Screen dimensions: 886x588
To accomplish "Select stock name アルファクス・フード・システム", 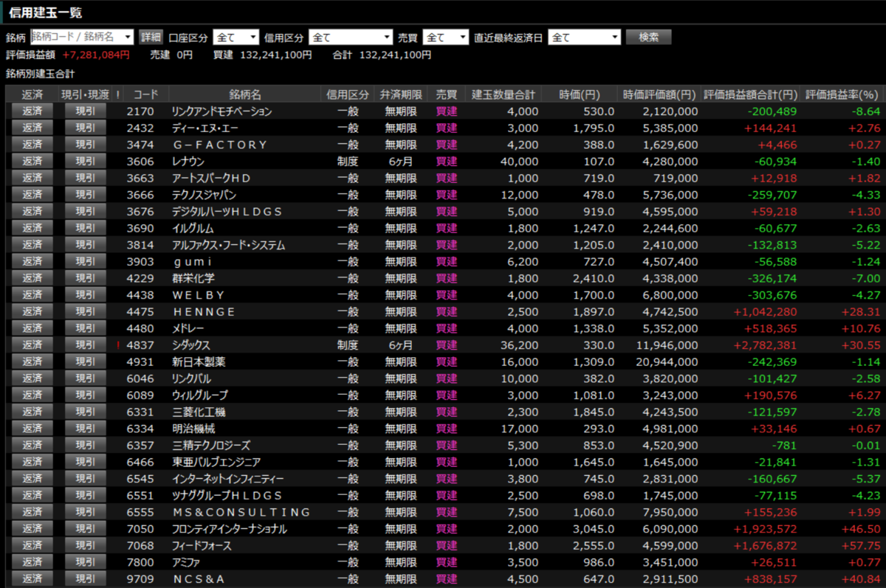I will [228, 245].
